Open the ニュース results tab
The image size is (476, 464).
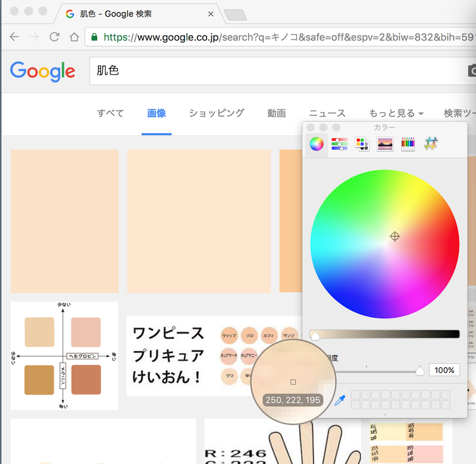(327, 113)
